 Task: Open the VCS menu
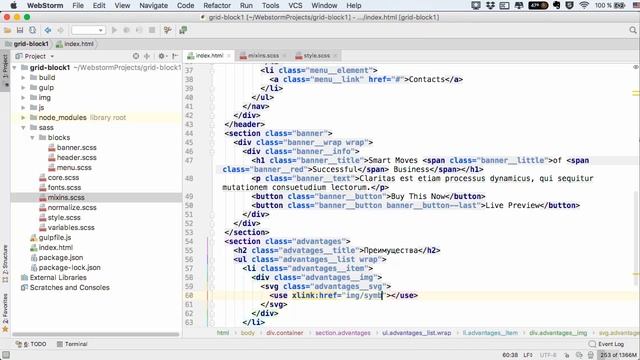coord(295,5)
